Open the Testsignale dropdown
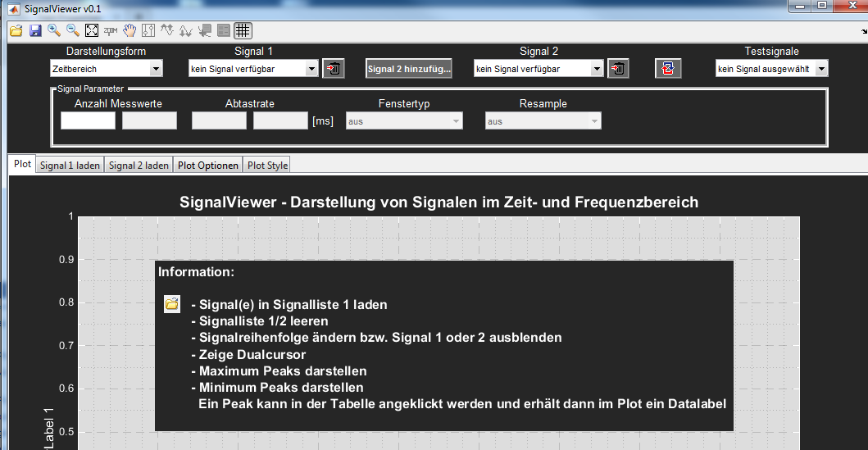The image size is (868, 450). tap(771, 69)
